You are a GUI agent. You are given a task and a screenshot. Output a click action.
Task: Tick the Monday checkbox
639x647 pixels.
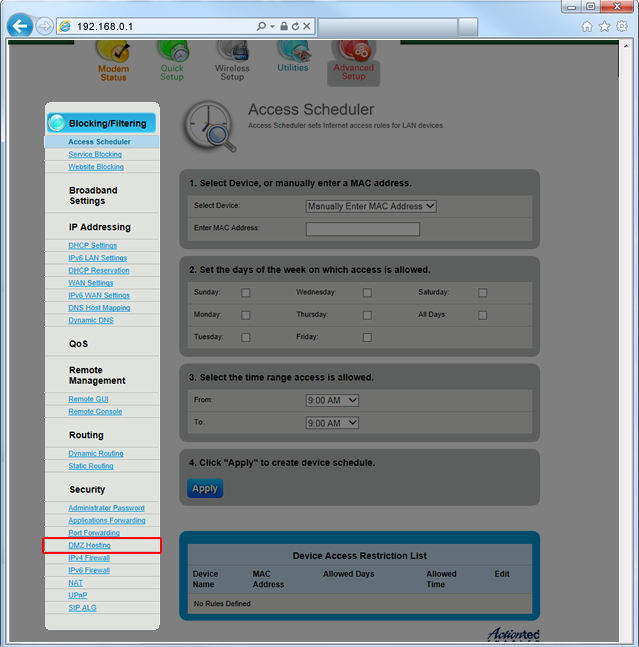click(245, 315)
